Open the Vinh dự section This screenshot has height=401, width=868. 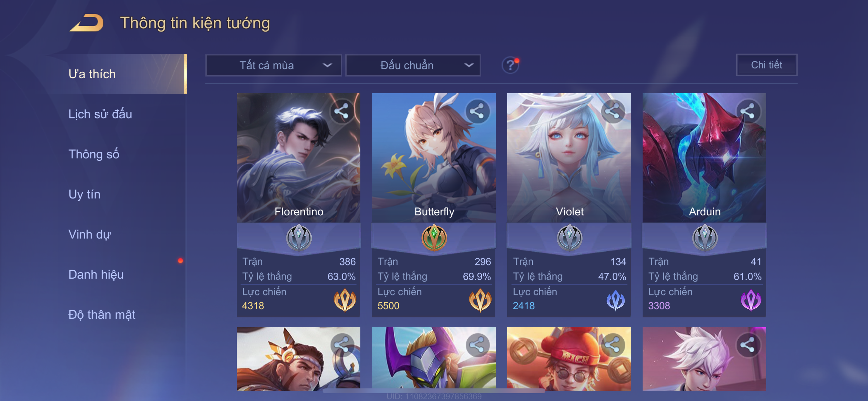tap(90, 234)
